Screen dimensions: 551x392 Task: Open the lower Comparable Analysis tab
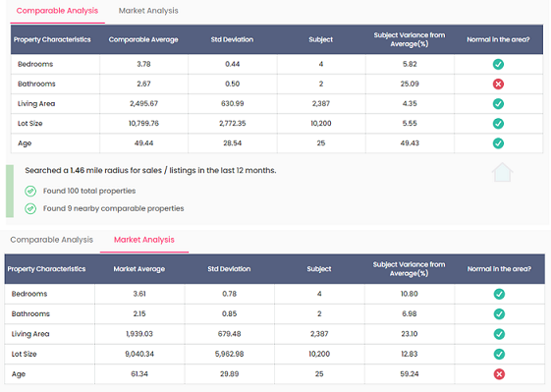(x=52, y=240)
